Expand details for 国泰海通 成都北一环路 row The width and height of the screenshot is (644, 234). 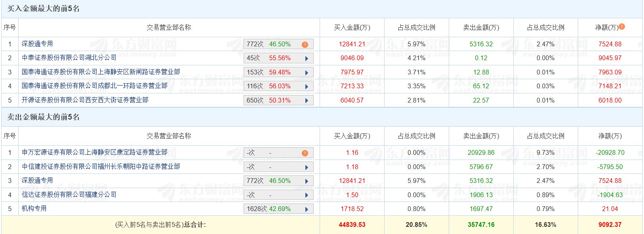tap(307, 87)
